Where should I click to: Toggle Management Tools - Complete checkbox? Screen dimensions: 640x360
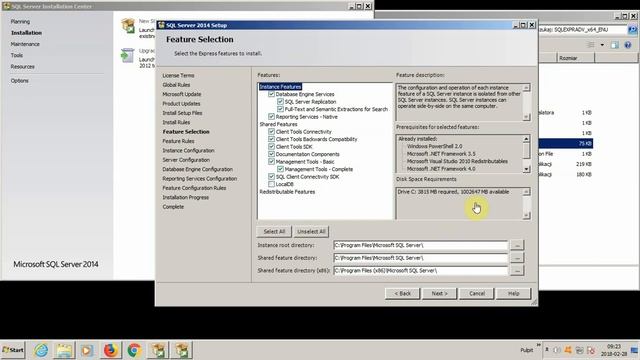(280, 169)
